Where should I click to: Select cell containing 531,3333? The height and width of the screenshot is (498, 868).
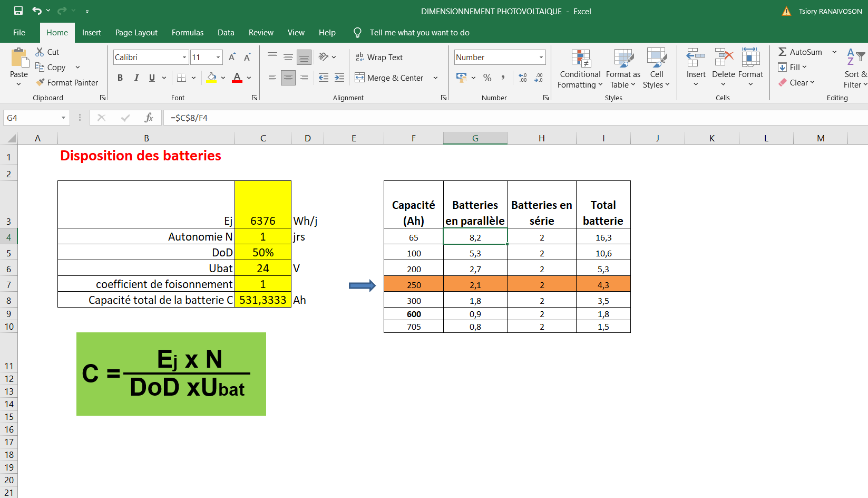click(x=263, y=300)
